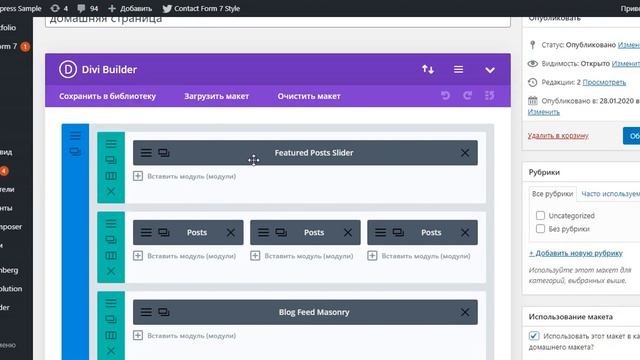
Task: Open the Divi Builder hamburger settings menu
Action: (458, 69)
